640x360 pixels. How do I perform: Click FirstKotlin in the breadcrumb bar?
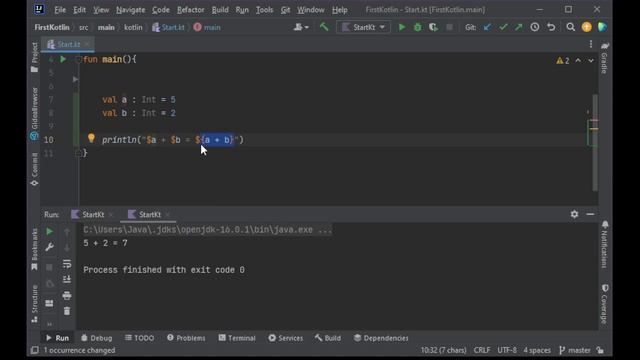tap(52, 27)
